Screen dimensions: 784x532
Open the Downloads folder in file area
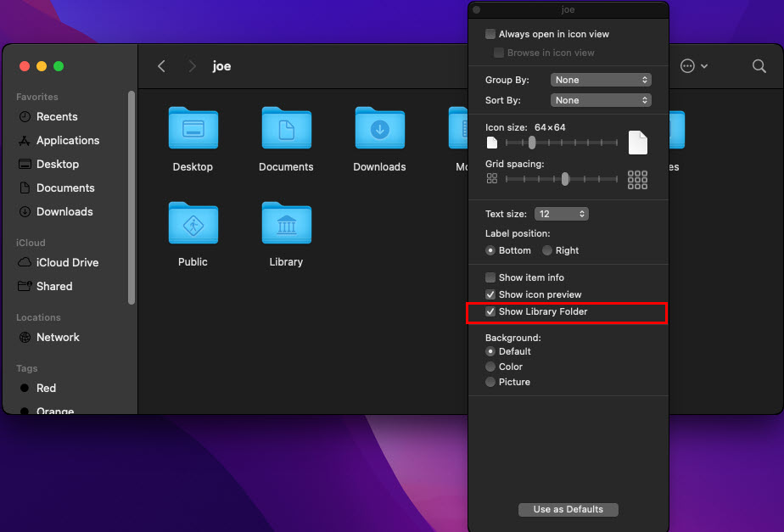(379, 130)
